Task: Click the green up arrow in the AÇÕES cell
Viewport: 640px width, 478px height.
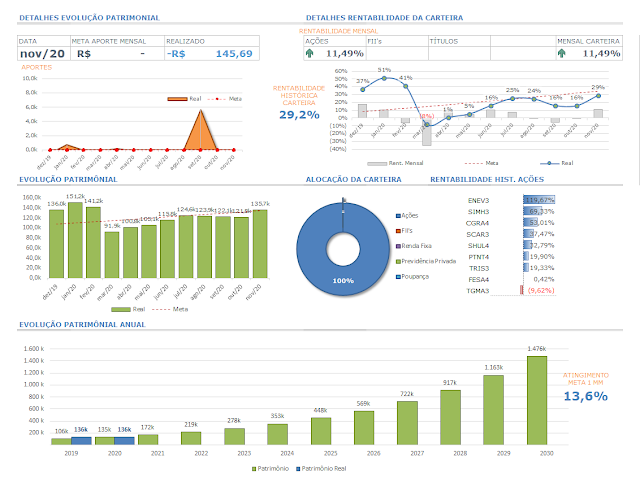Action: point(309,53)
